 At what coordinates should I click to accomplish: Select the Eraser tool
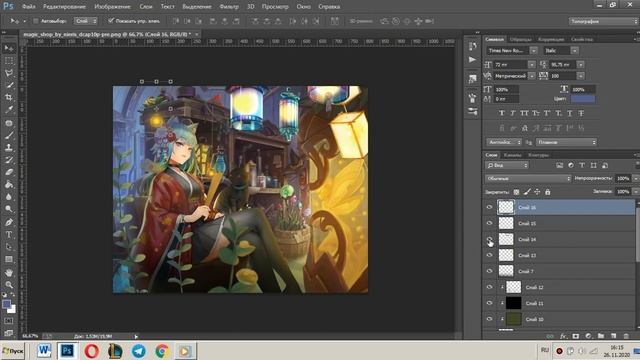(x=9, y=172)
